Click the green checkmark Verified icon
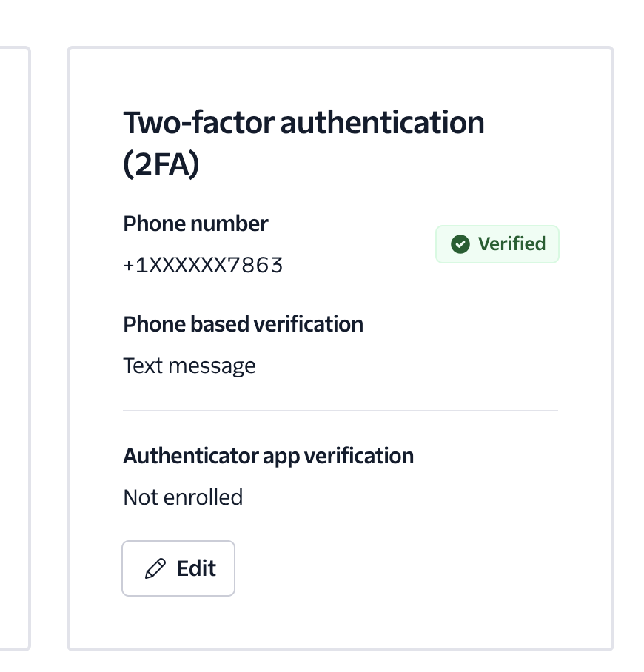This screenshot has height=672, width=644. [460, 244]
